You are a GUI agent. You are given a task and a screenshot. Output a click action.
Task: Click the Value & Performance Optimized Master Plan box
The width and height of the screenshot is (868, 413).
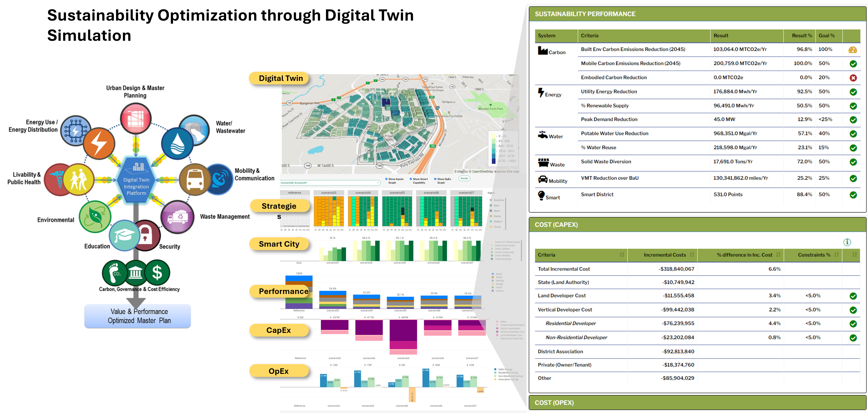pyautogui.click(x=138, y=316)
